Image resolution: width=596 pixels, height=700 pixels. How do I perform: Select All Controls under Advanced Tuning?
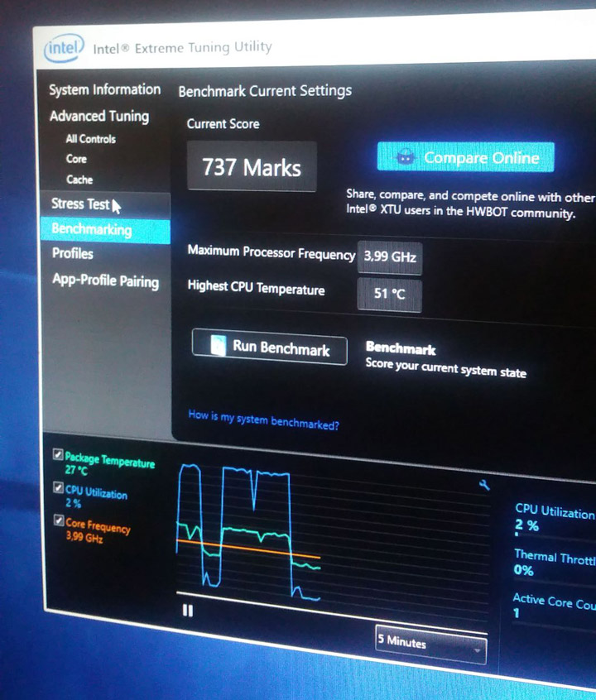point(91,139)
